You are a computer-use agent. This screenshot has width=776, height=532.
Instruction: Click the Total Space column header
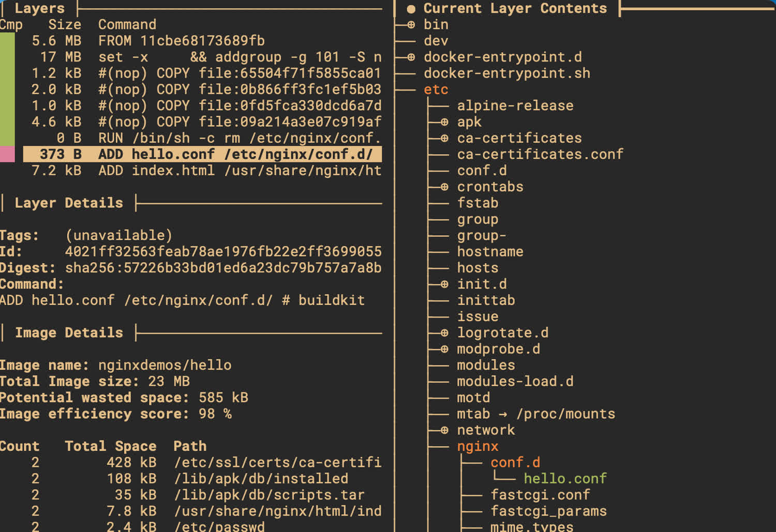tap(111, 446)
